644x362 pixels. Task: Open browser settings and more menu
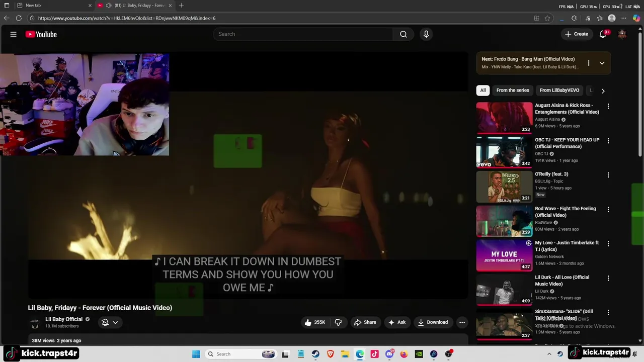(x=624, y=18)
